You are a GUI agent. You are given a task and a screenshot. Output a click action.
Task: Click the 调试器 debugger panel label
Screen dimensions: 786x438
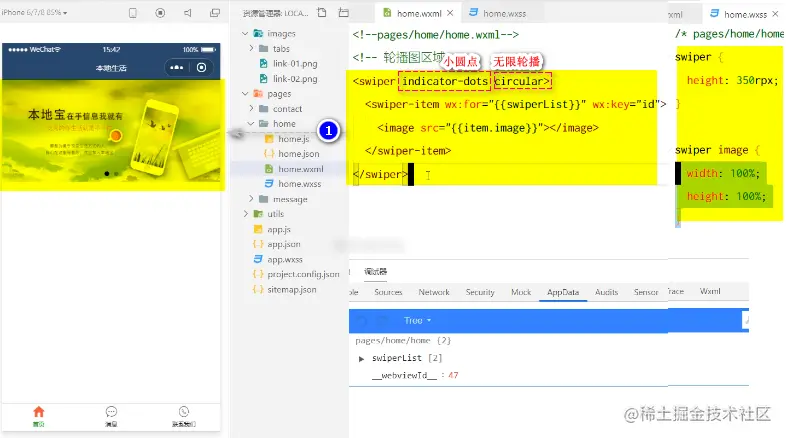375,272
